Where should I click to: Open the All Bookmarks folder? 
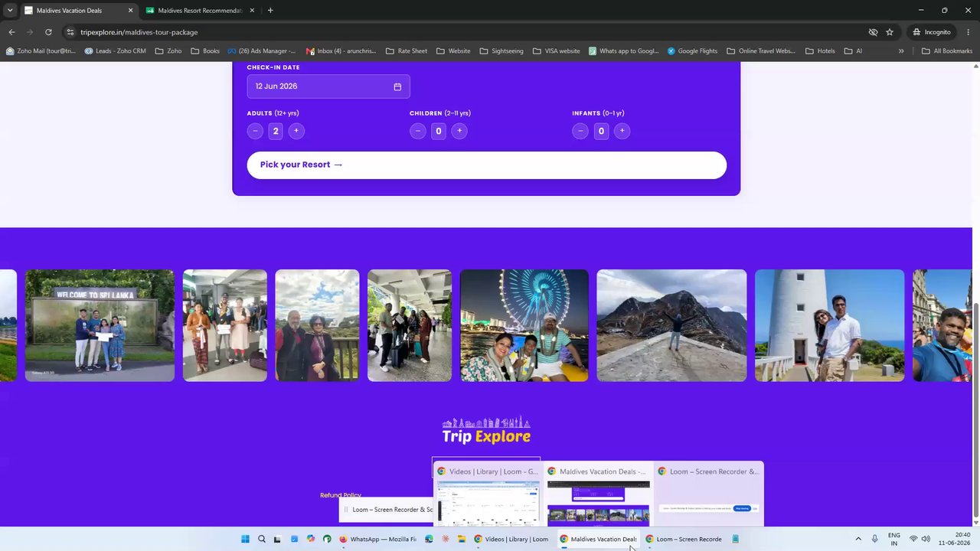[x=947, y=51]
